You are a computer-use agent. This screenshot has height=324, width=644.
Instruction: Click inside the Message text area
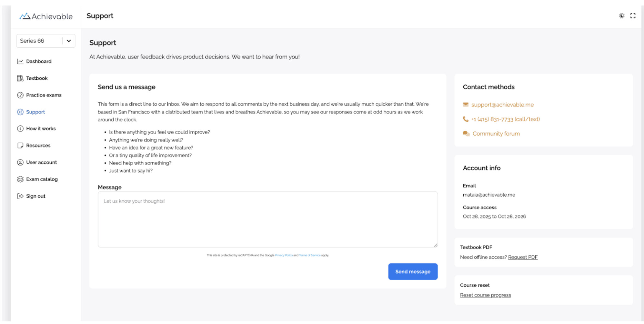267,219
